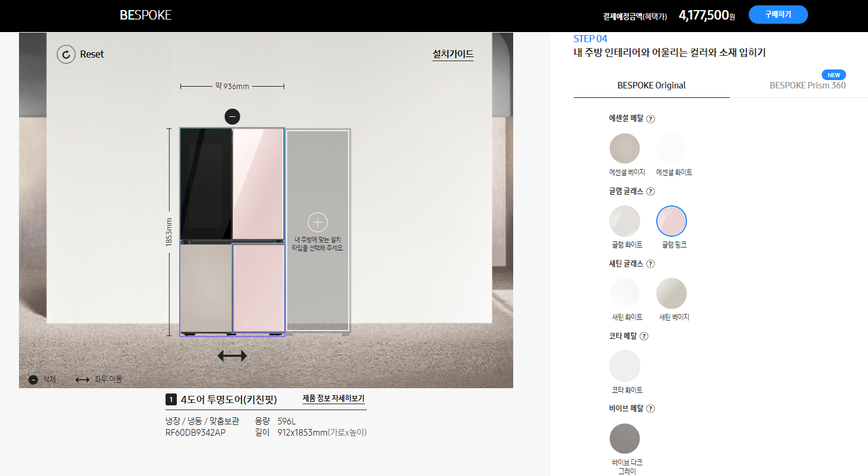The width and height of the screenshot is (868, 476).
Task: Remove the fridge with the minus icon above it
Action: (233, 116)
